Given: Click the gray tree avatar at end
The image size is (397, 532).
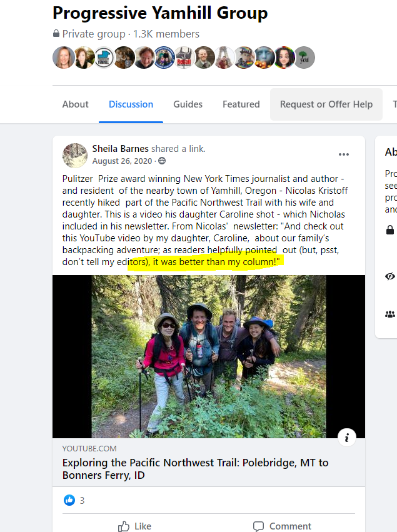Looking at the screenshot, I should point(304,58).
